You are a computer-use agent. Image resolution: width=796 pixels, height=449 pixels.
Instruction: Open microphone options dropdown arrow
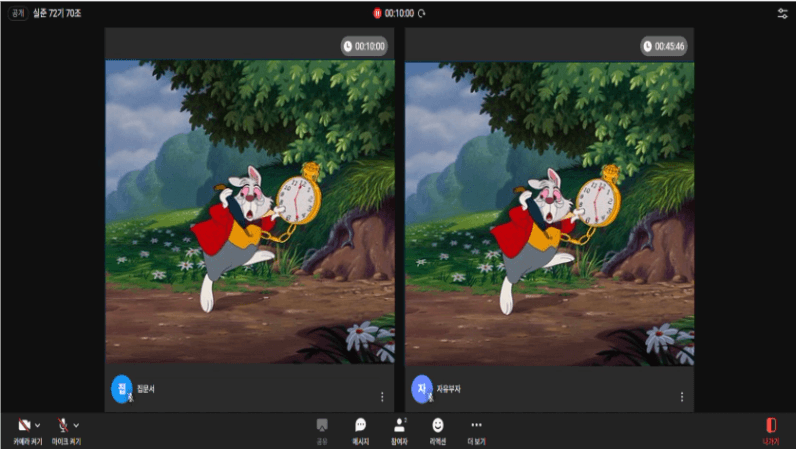pyautogui.click(x=76, y=426)
